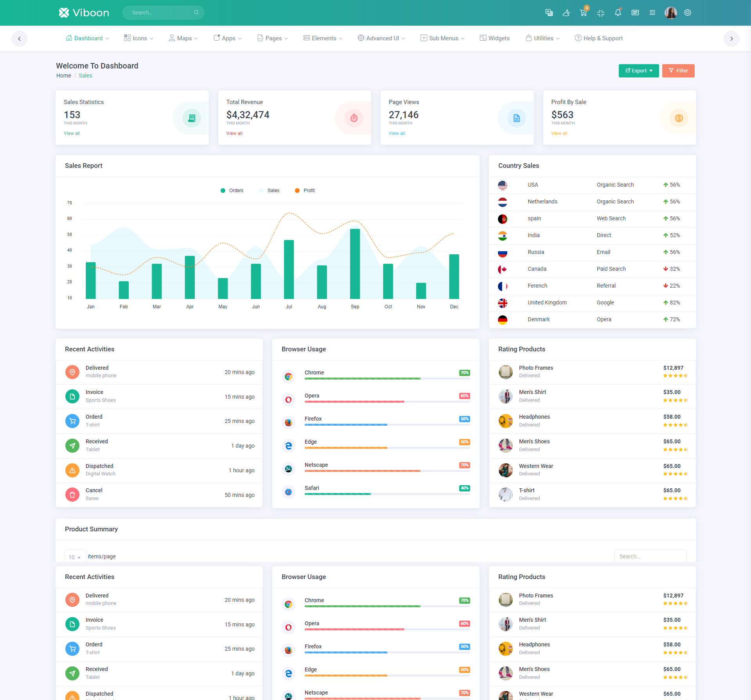The image size is (751, 700).
Task: Click the sidebar collapse icon in header
Action: 652,13
